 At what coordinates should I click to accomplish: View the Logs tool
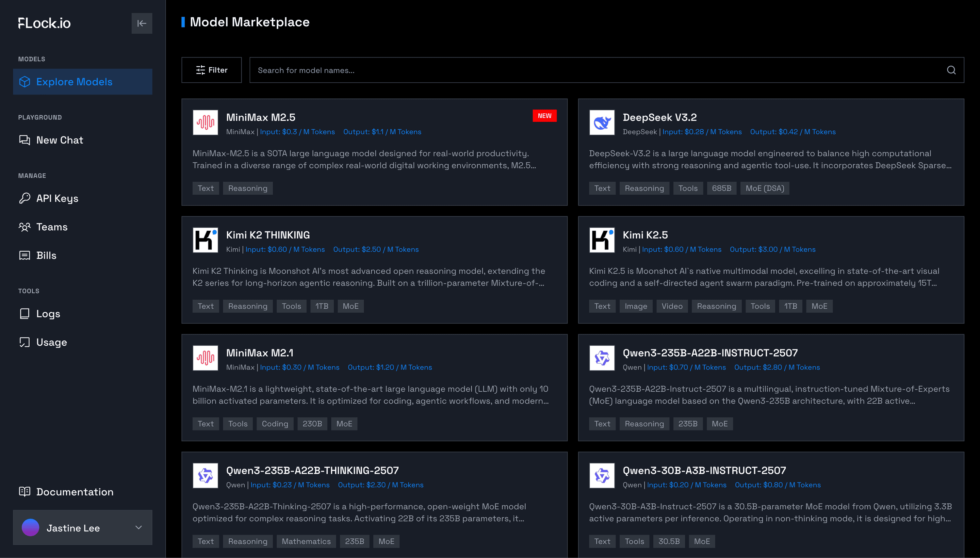tap(48, 314)
